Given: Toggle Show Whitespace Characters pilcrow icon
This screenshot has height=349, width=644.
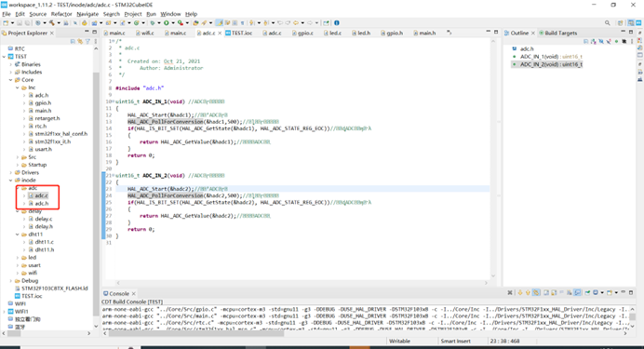Looking at the screenshot, I should tap(242, 22).
